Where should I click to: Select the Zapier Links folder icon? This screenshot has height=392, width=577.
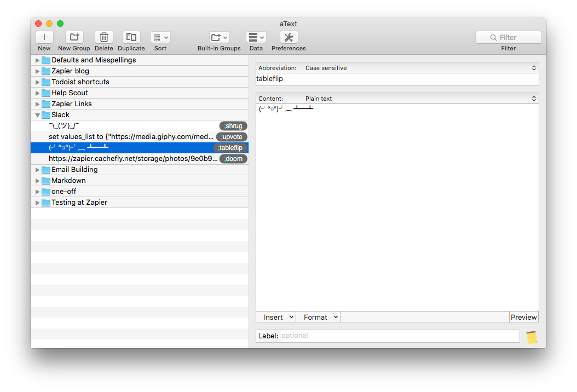tap(46, 104)
